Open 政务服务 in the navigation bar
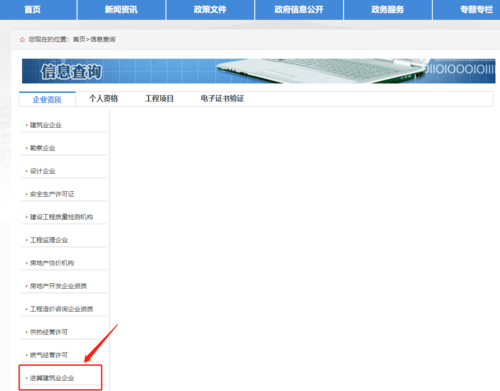500x391 pixels. tap(388, 9)
